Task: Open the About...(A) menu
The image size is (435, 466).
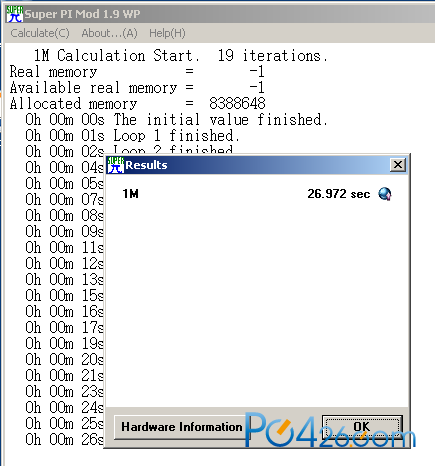Action: pos(109,33)
